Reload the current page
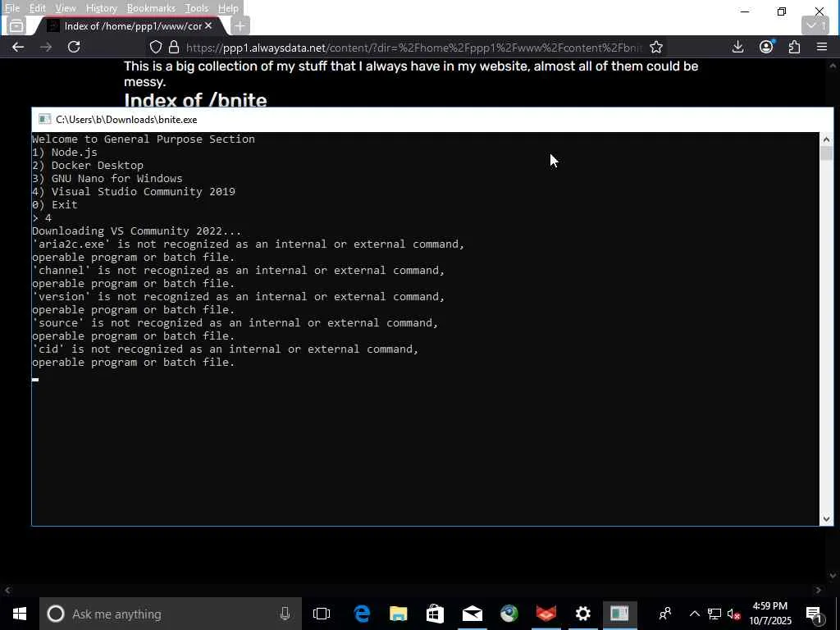The height and width of the screenshot is (630, 840). tap(74, 47)
